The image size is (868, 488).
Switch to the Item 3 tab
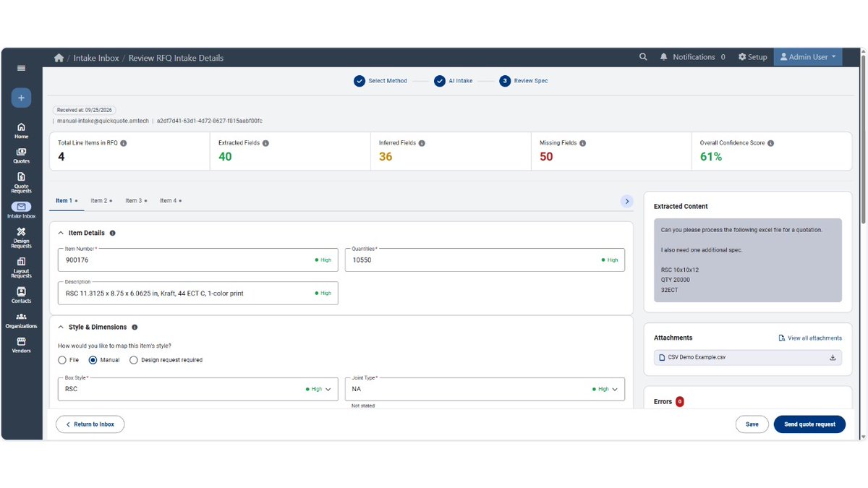(136, 201)
